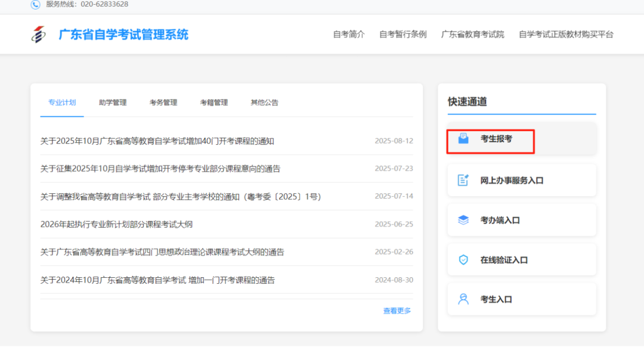Select the 考籍管理 tab
644x347 pixels.
(x=213, y=102)
